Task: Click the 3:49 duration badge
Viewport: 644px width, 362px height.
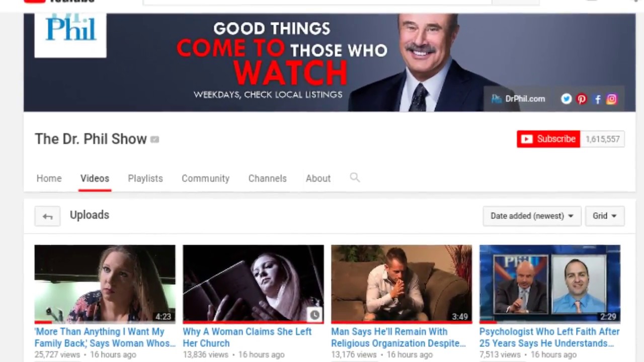Action: pyautogui.click(x=460, y=316)
